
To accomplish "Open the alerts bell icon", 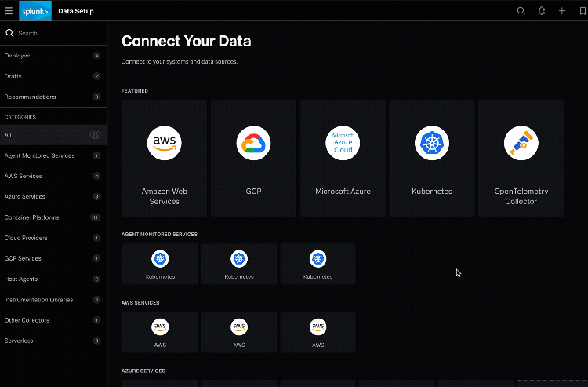I will click(x=542, y=10).
